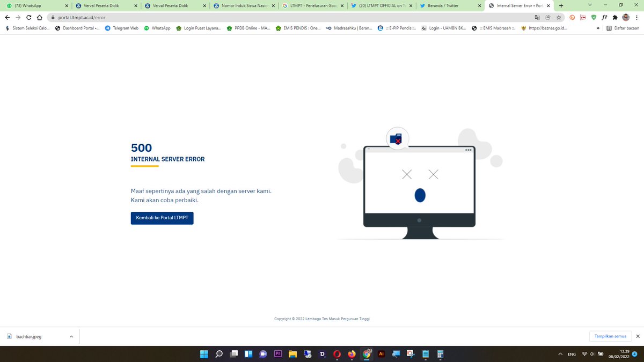
Task: Click the 500 Internal Server Error heading
Action: click(x=167, y=152)
